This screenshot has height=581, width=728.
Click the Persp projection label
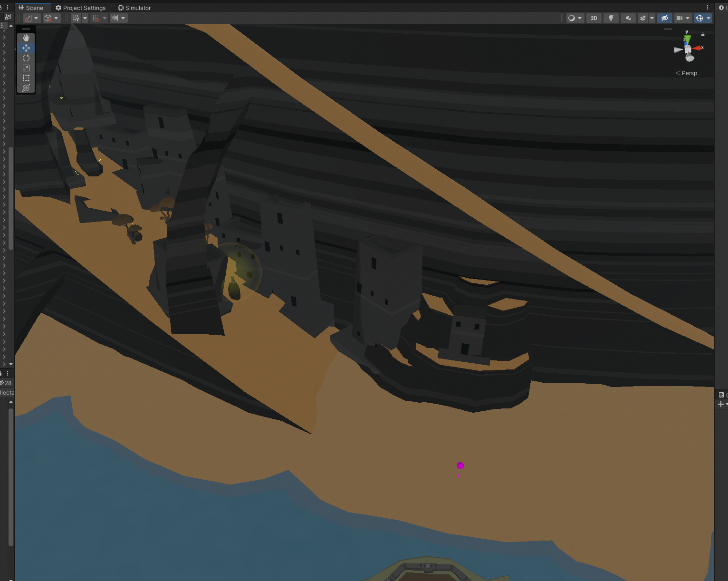[x=686, y=73]
